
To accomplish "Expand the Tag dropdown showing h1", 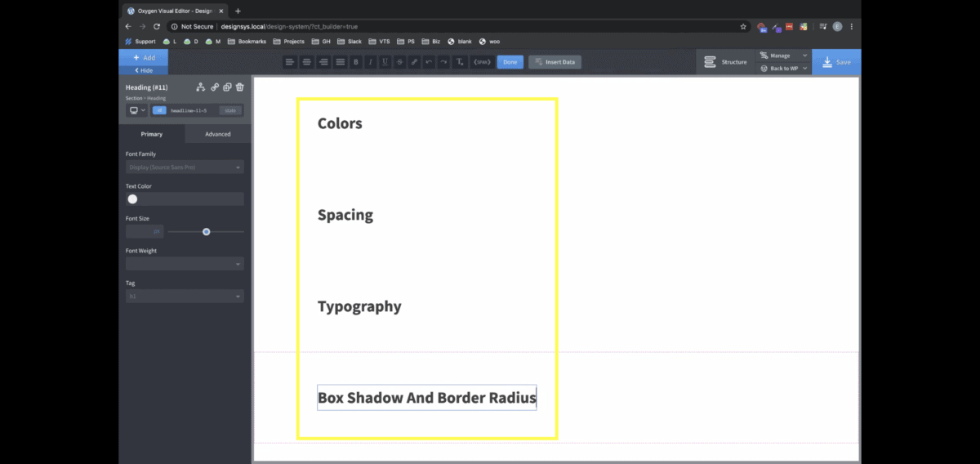I will click(185, 297).
